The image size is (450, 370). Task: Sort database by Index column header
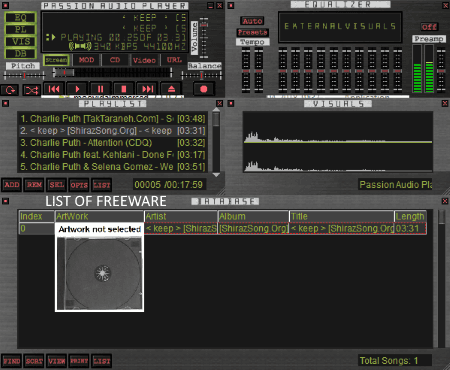pos(37,216)
